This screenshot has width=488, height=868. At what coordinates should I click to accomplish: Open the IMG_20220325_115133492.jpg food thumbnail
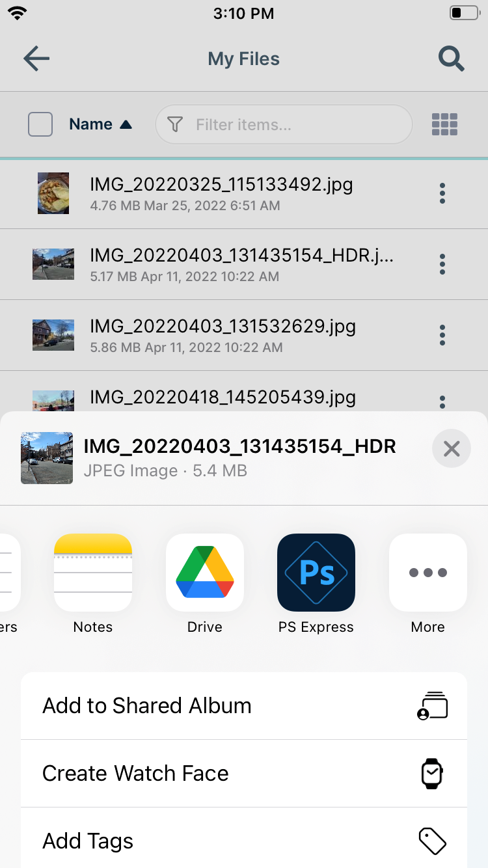tap(53, 193)
